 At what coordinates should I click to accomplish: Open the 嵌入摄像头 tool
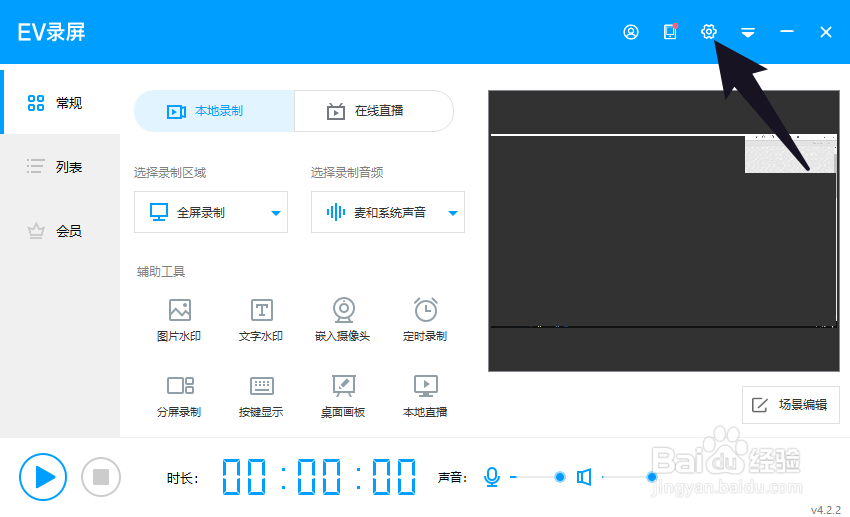[x=343, y=320]
